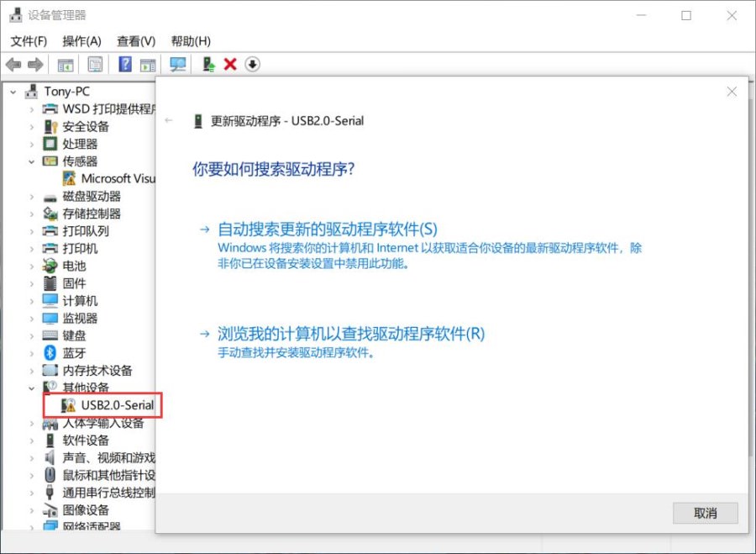Click the 取消 button
This screenshot has width=756, height=554.
[x=706, y=513]
